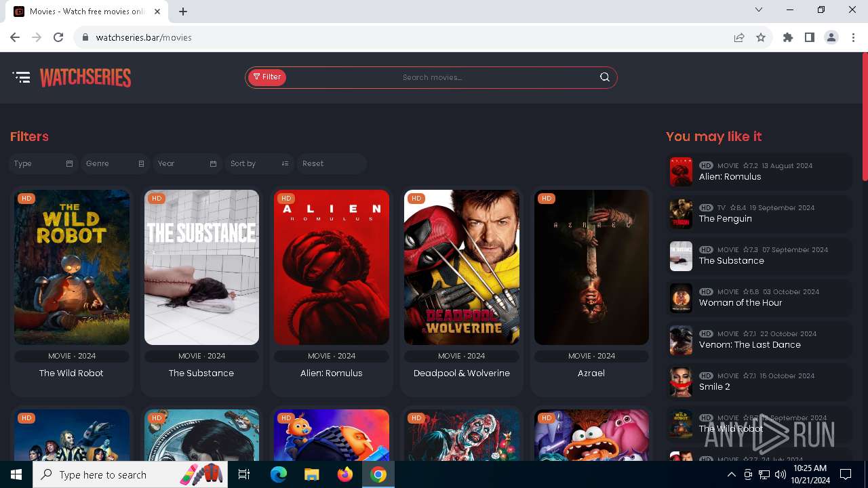Click Venom: The Last Dance sidebar thumbnail
Screen dimensions: 868x488
coord(681,340)
